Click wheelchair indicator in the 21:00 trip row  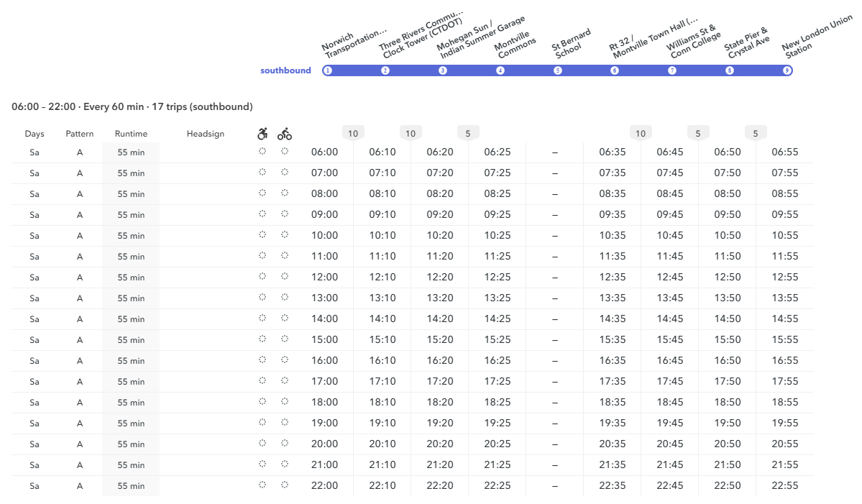(x=262, y=464)
